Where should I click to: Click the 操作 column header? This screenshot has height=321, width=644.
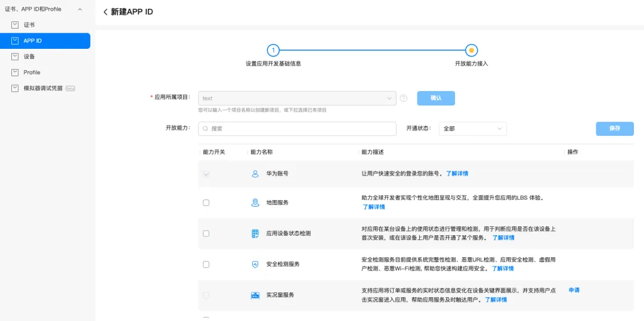(x=572, y=152)
